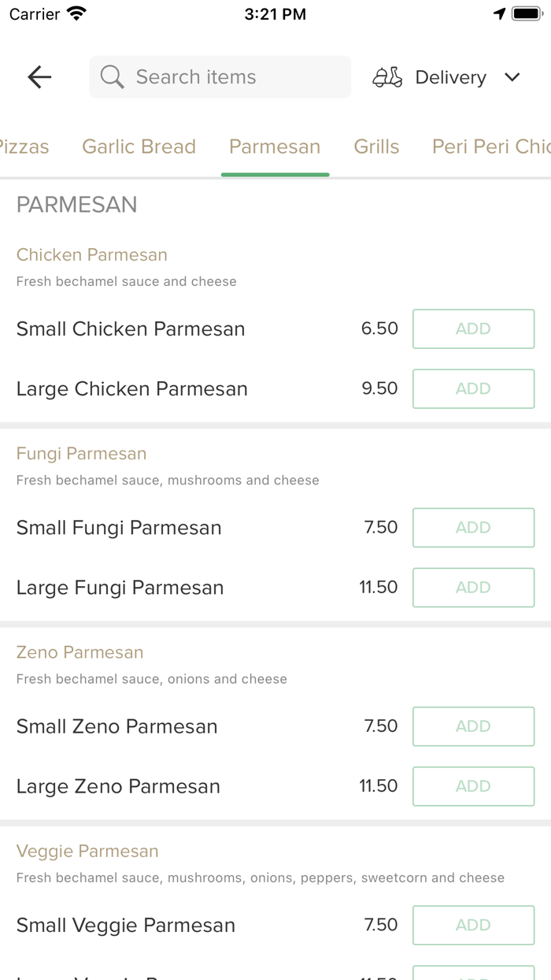Tap the location arrow in status bar
Viewport: 551px width, 980px height.
[499, 13]
